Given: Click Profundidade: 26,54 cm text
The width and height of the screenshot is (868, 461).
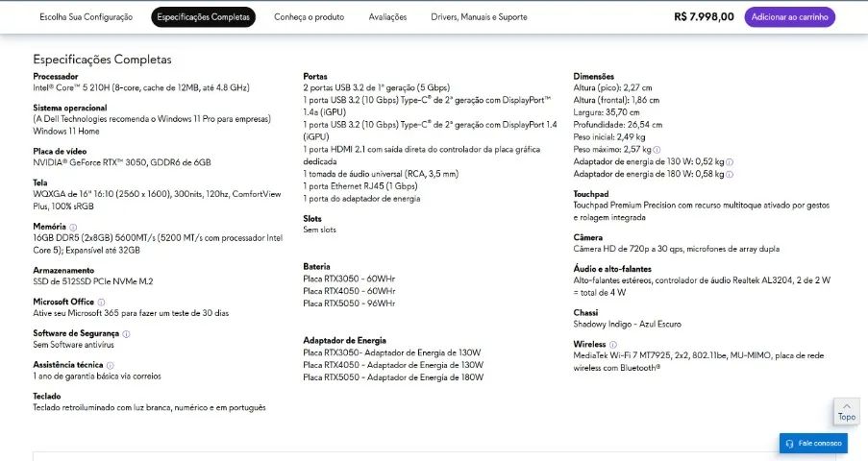Looking at the screenshot, I should pyautogui.click(x=618, y=125).
